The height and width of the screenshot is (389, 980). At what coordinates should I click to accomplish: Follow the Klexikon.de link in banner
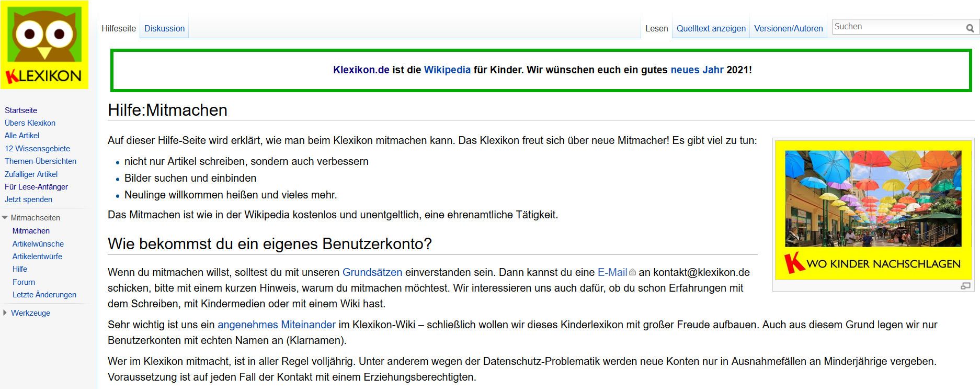(x=361, y=70)
